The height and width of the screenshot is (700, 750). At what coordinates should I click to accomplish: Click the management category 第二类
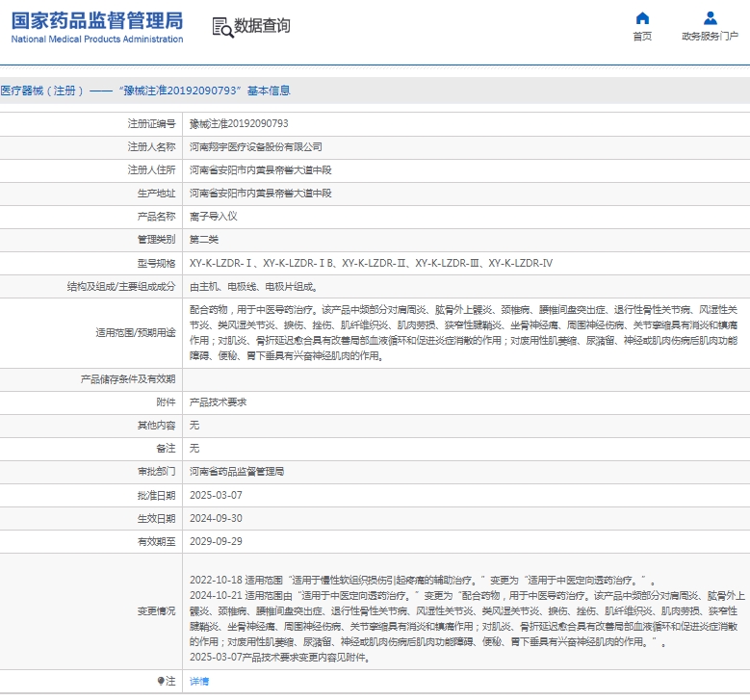tap(204, 240)
